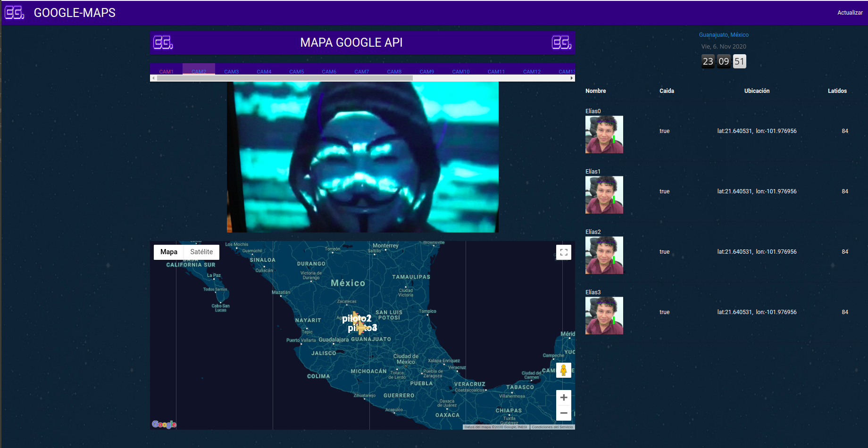Click the Ubicación column header
The image size is (868, 448).
tap(757, 91)
